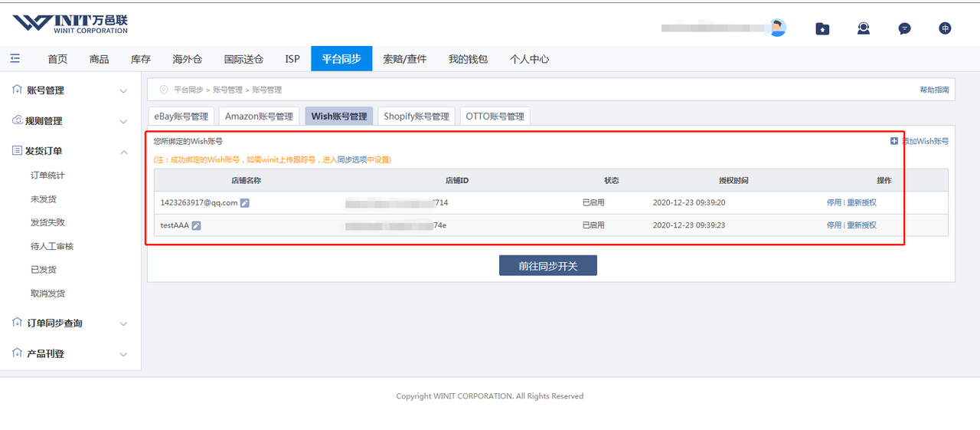Screen dimensions: 980x430
Task: Open the 商品 navigation tab
Action: [x=99, y=59]
